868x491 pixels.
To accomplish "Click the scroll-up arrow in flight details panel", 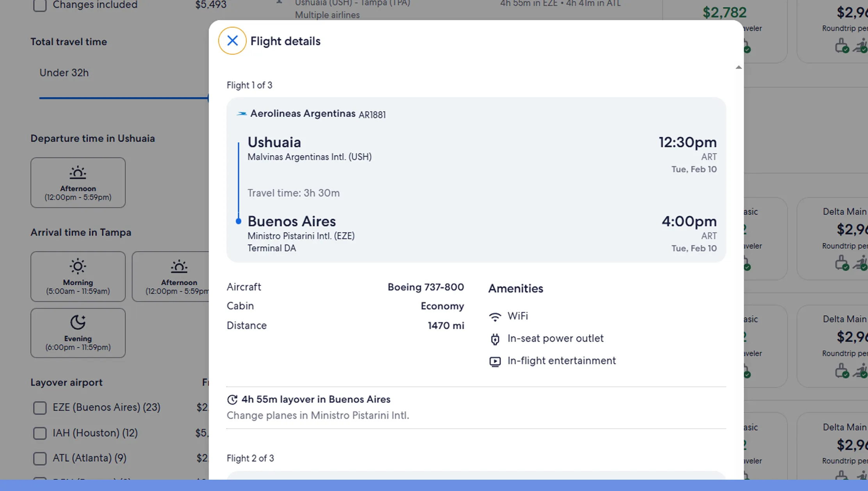I will [738, 67].
